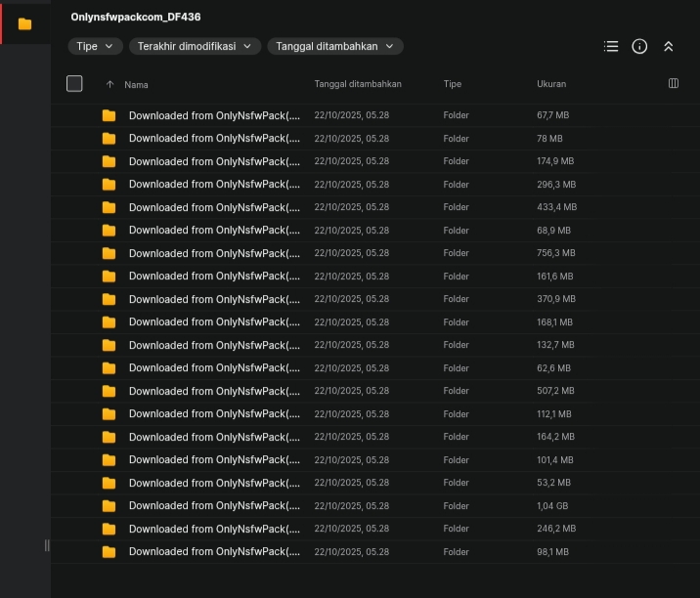Click the Tanggal ditambahkan column header
Viewport: 700px width, 598px height.
tap(358, 84)
